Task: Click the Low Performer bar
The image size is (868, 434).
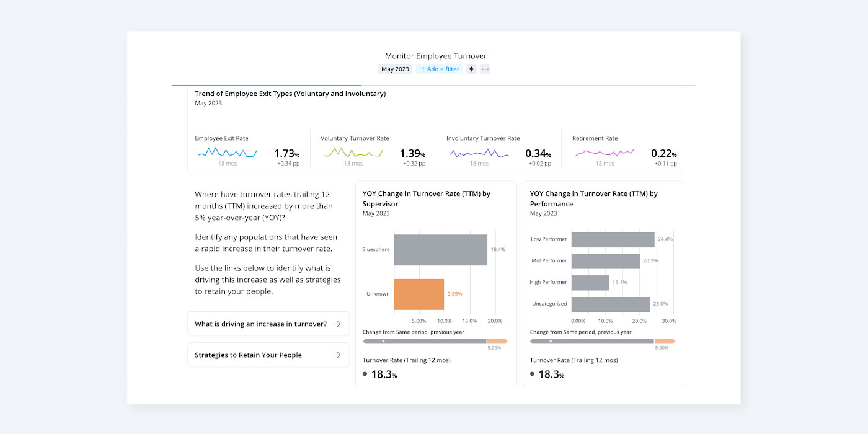Action: pyautogui.click(x=613, y=239)
